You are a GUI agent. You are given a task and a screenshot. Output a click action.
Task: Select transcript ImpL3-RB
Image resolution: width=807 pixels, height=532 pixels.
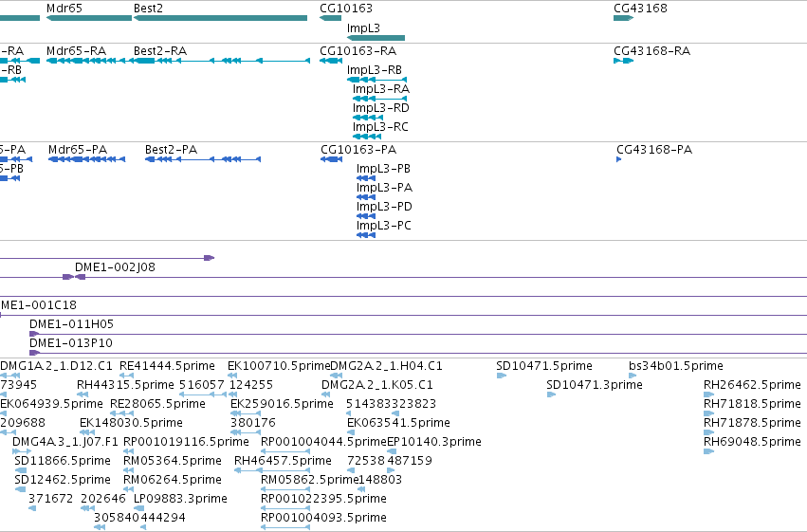375,70
